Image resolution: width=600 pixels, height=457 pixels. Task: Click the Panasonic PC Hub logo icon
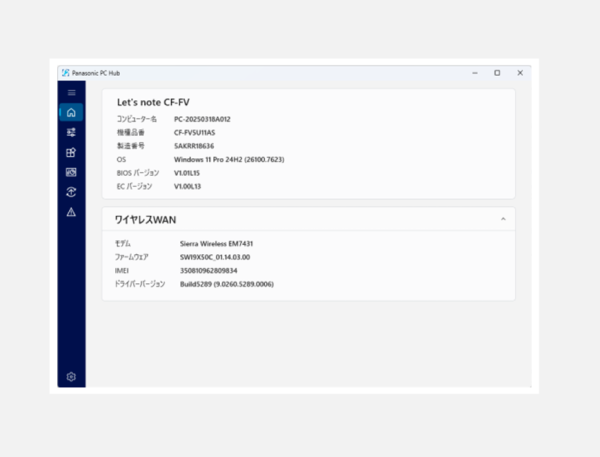(65, 73)
